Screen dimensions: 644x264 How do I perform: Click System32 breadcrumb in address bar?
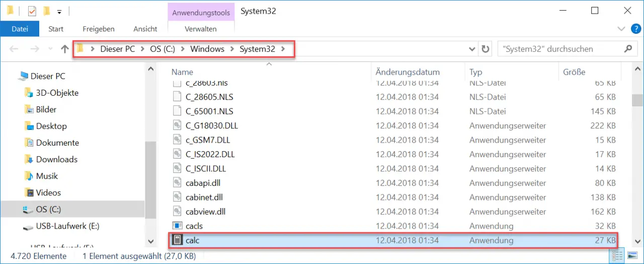257,49
